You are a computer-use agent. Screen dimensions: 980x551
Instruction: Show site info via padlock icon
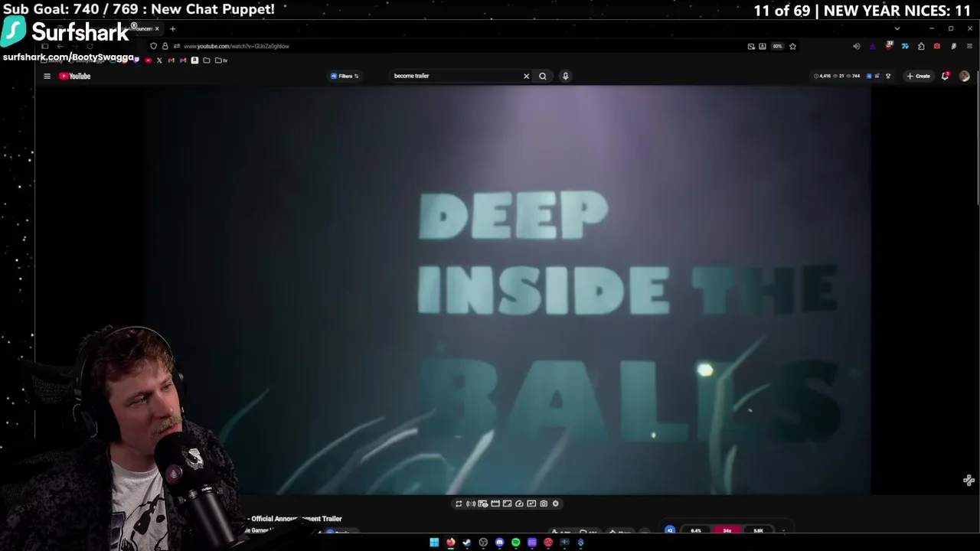[165, 46]
